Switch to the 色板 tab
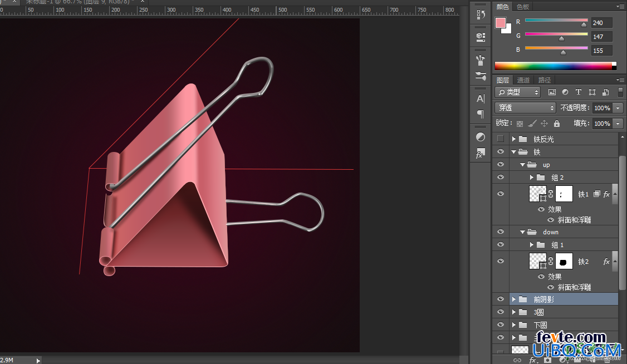The height and width of the screenshot is (364, 627). click(523, 7)
